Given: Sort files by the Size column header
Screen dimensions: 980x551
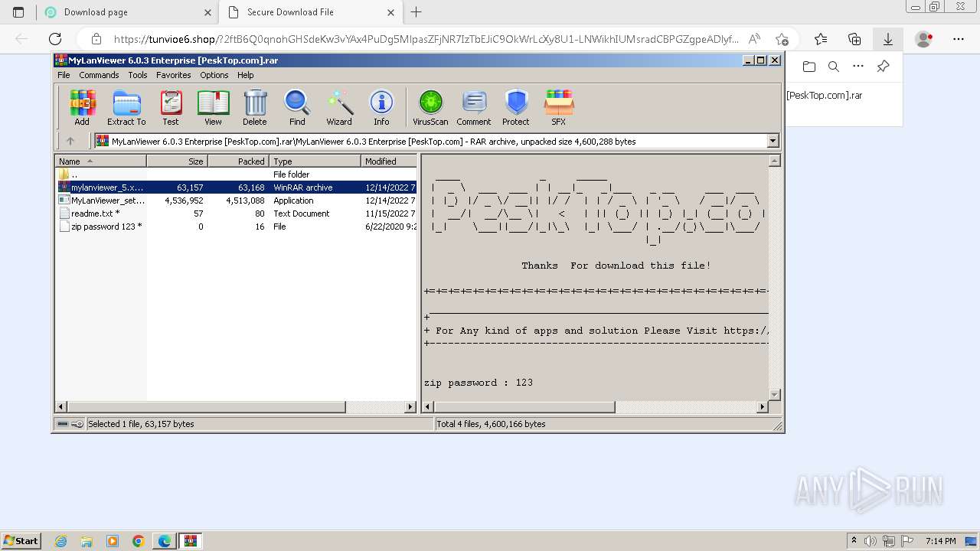Looking at the screenshot, I should point(177,161).
